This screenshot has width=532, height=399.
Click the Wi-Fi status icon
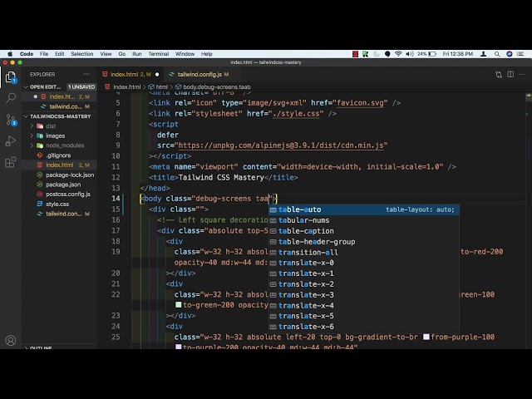[398, 54]
